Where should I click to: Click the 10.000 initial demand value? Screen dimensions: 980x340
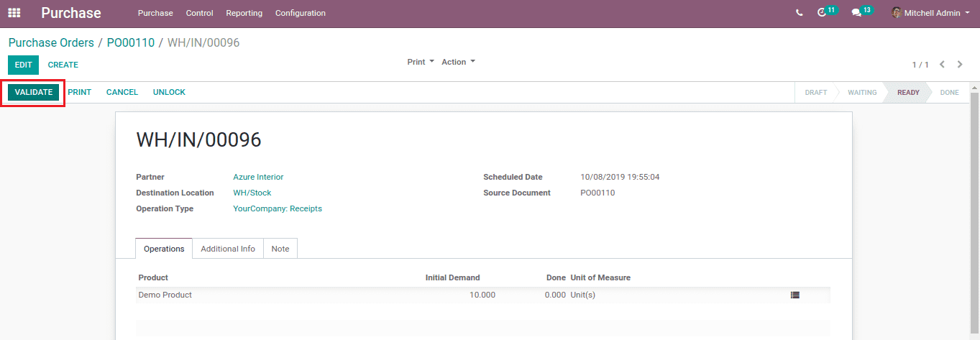[x=482, y=295]
